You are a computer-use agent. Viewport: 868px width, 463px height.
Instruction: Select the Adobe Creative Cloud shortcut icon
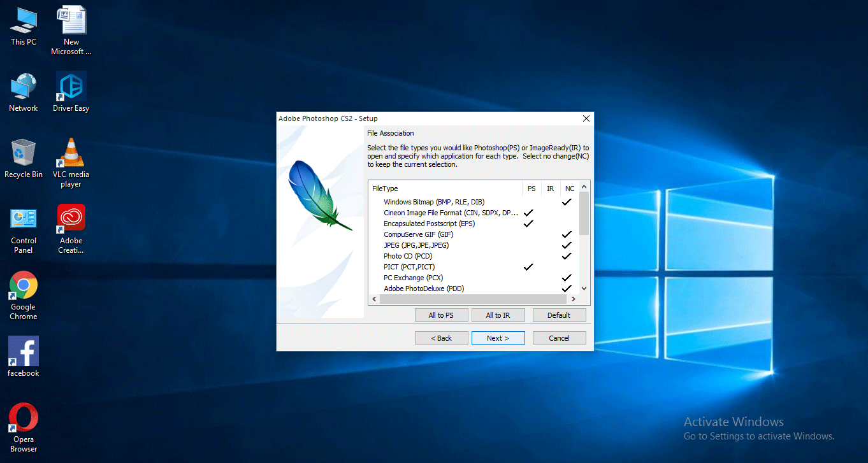(71, 229)
